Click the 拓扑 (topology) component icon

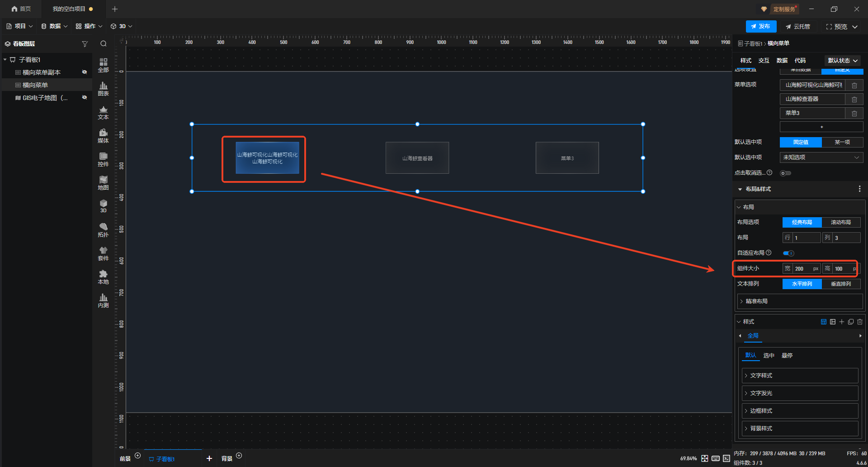tap(103, 229)
